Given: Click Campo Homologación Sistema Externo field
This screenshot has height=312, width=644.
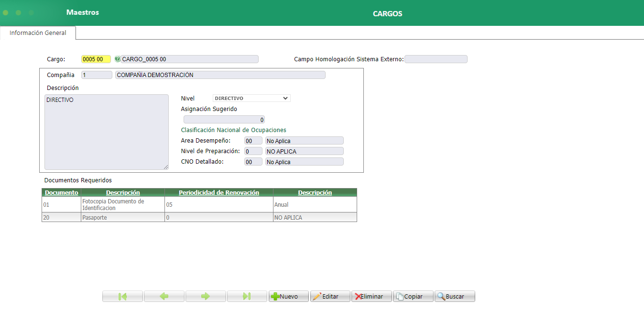Looking at the screenshot, I should (436, 59).
